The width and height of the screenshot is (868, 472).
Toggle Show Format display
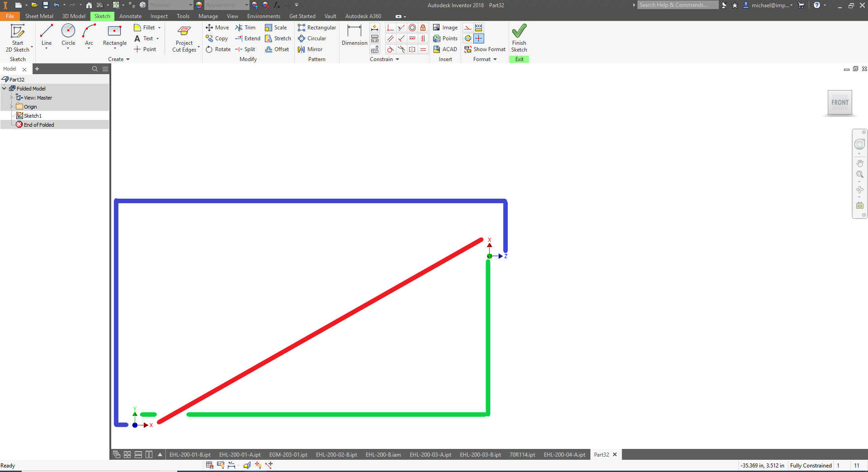(x=485, y=49)
